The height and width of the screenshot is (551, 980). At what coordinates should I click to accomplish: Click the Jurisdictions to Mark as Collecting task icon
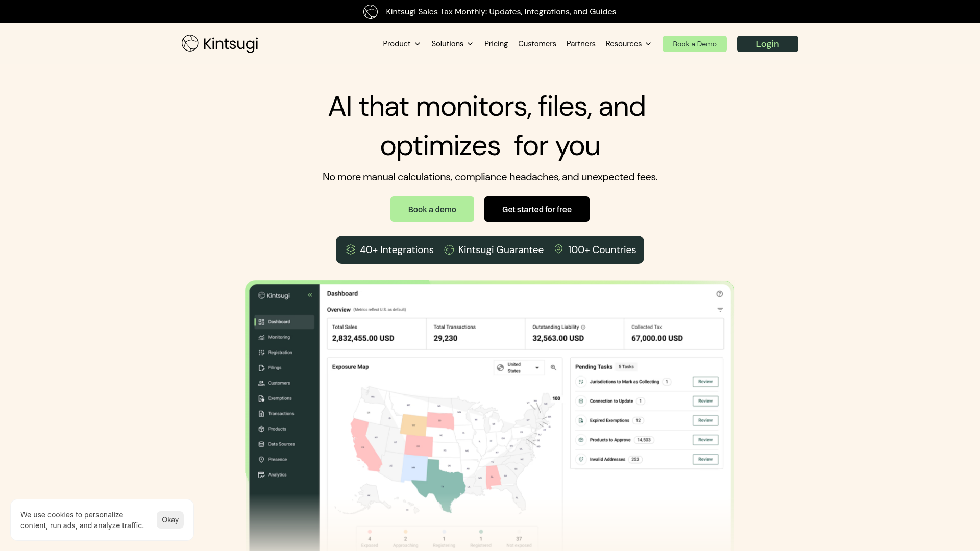[x=581, y=382]
